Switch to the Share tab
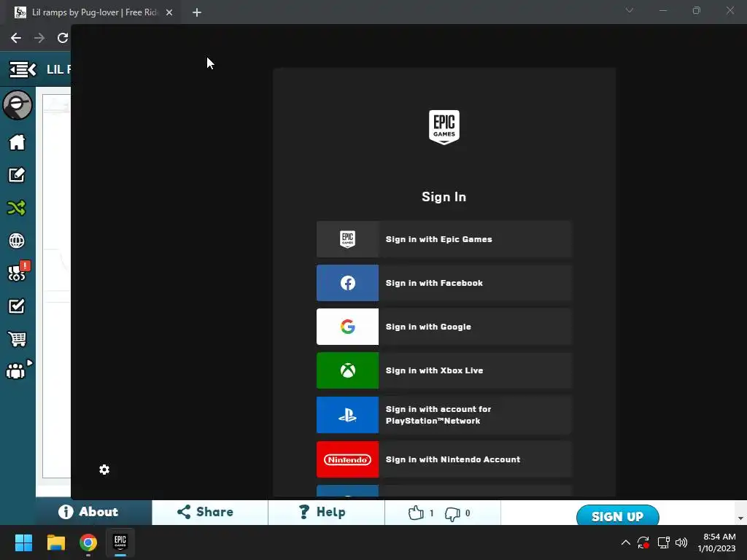 pos(210,512)
